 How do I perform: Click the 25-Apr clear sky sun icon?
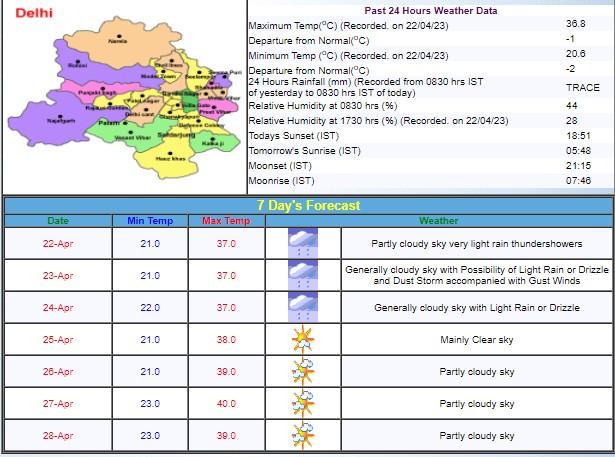click(302, 339)
